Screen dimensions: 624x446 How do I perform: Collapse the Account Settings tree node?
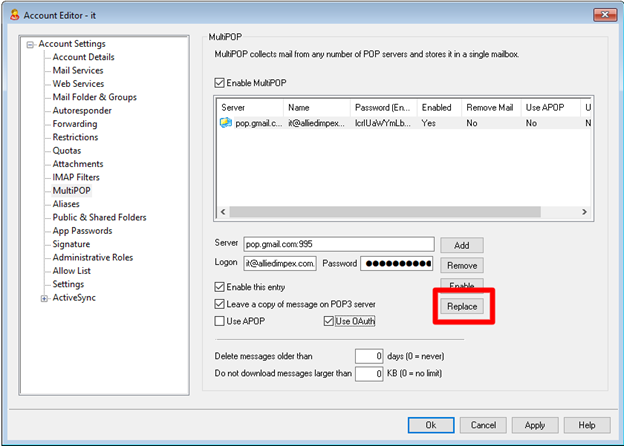point(31,44)
